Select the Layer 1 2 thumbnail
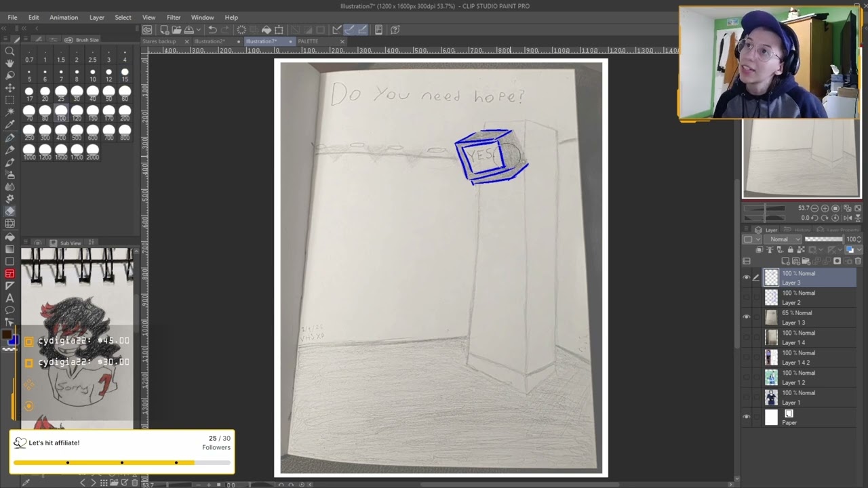 (x=771, y=378)
